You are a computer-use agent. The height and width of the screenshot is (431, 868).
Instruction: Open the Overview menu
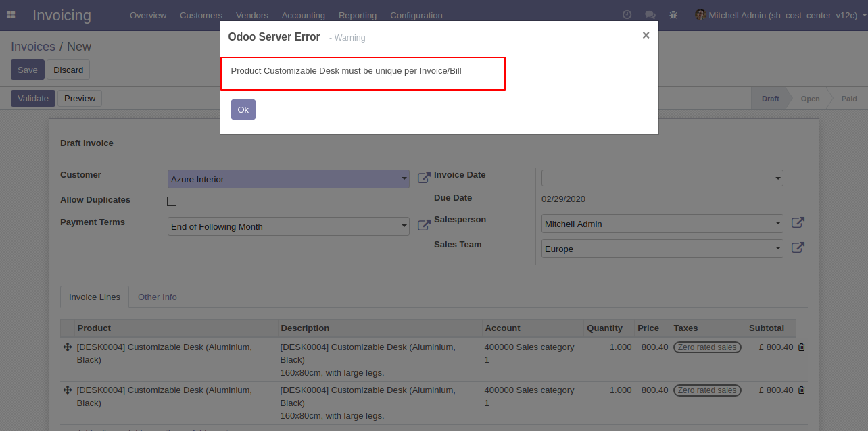[x=148, y=15]
